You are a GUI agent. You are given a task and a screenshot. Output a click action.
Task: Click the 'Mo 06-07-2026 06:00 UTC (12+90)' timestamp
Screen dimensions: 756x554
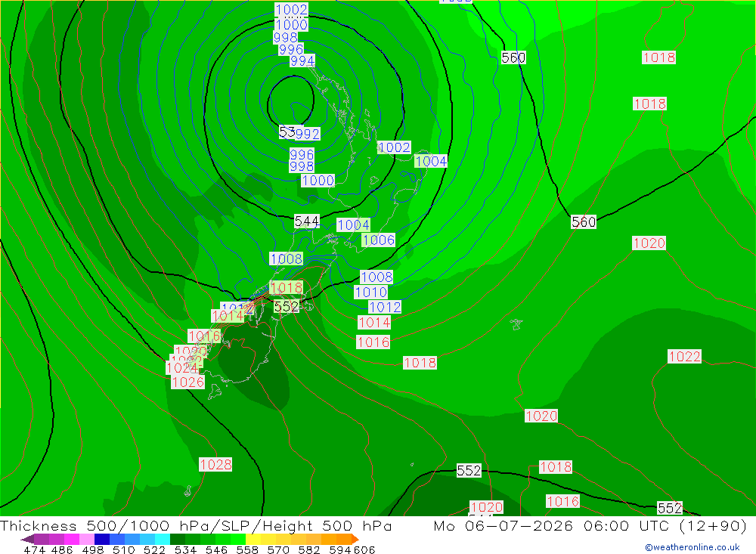click(590, 525)
